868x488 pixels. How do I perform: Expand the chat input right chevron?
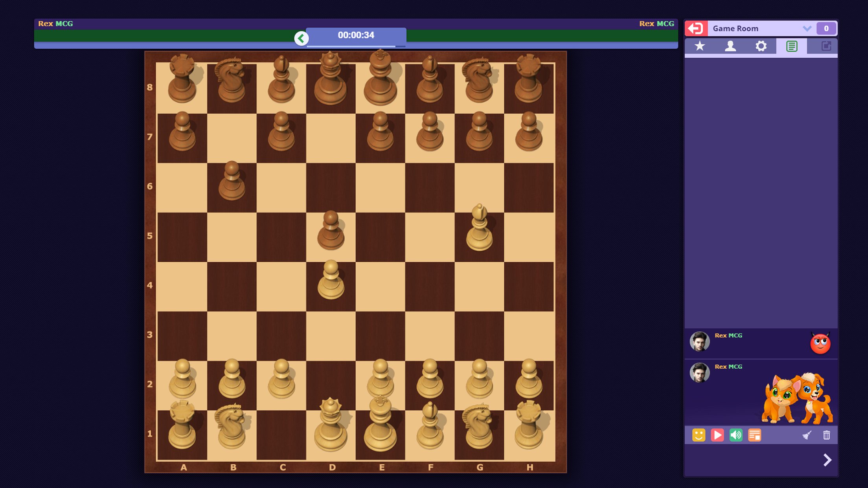coord(827,460)
